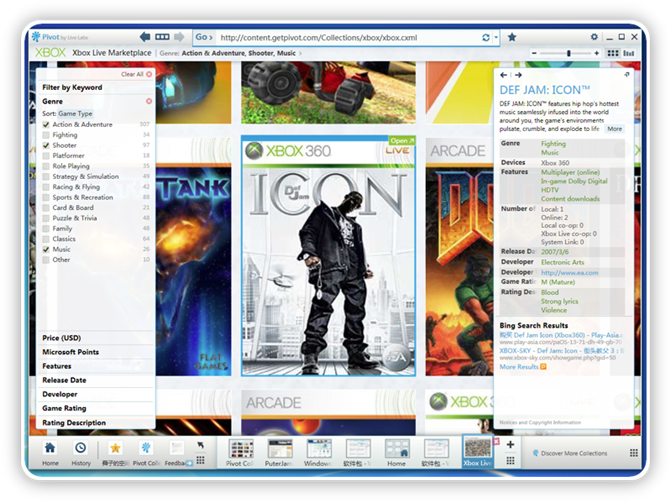Click the refresh icon in address bar
The image size is (670, 502).
(x=486, y=37)
